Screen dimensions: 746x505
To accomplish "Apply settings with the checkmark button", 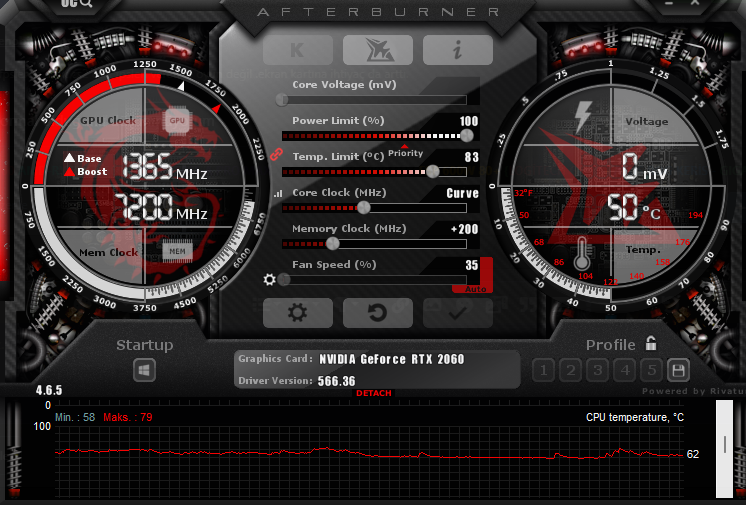I will (458, 313).
